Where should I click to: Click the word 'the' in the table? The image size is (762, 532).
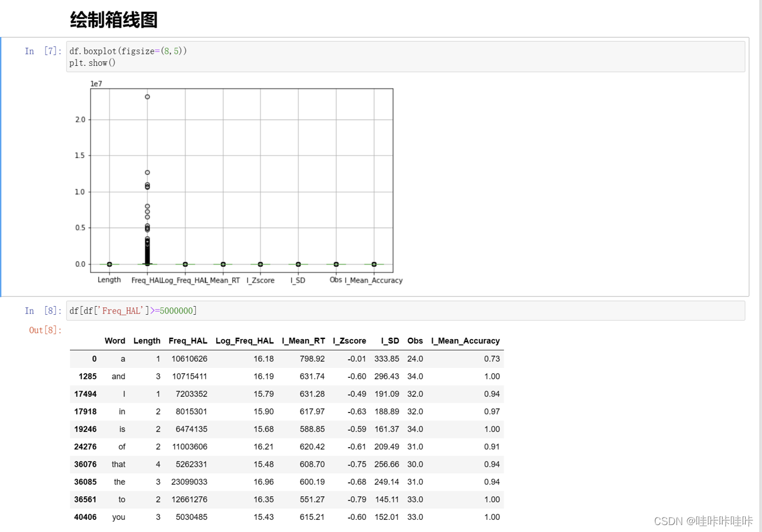(120, 482)
